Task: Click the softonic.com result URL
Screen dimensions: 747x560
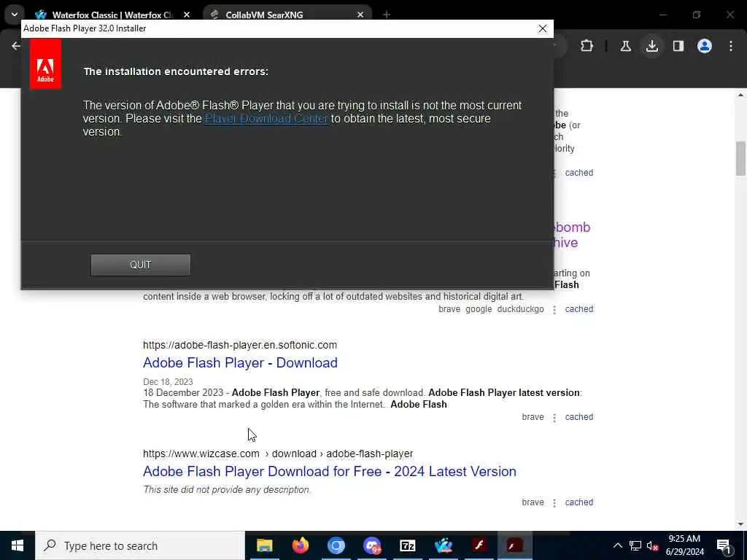Action: click(239, 345)
